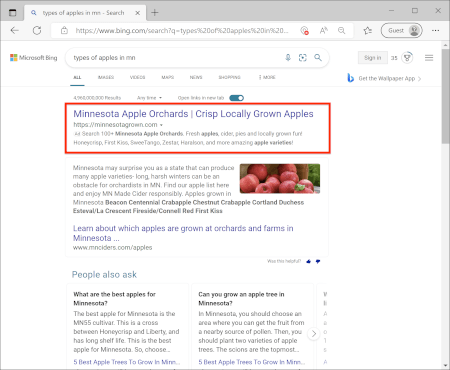Open first '5 Best Apple Trees To Grow' link
450x370 pixels.
coord(127,362)
